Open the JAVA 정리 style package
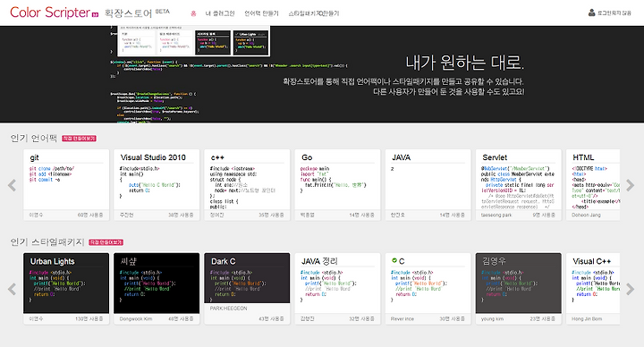The width and height of the screenshot is (644, 347). [337, 288]
